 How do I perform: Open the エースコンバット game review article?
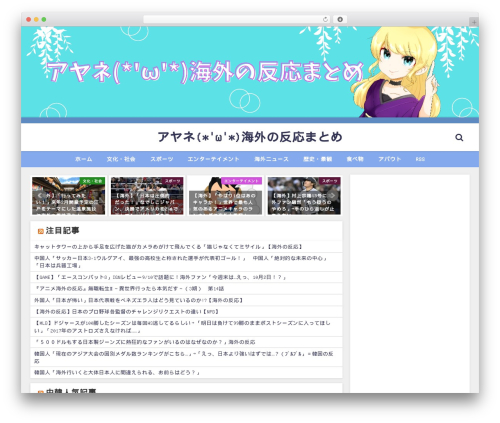160,277
